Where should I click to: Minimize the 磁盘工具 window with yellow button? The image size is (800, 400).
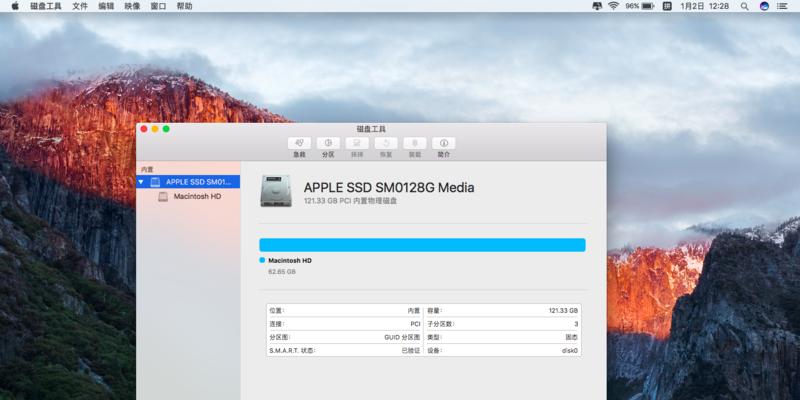[155, 129]
